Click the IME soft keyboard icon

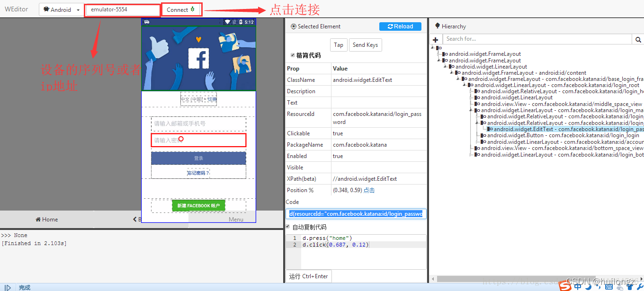pos(609,286)
